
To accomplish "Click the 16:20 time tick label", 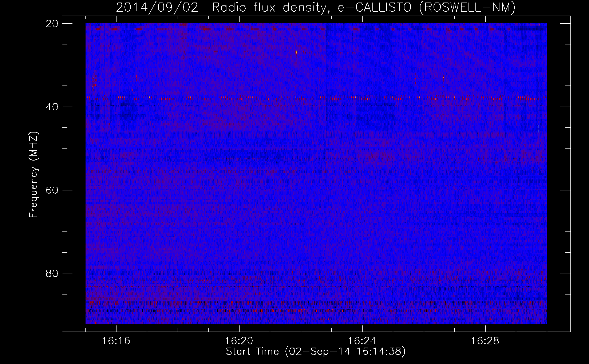I will click(239, 341).
